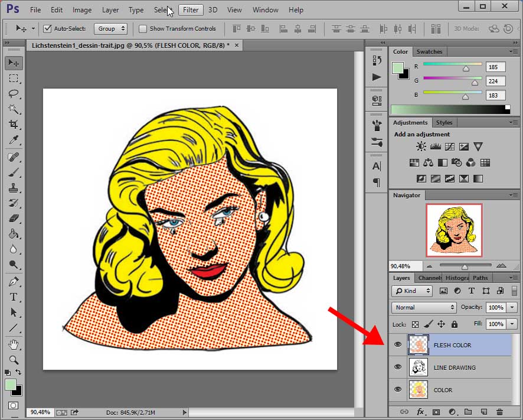
Task: Select the Healing Brush tool
Action: (14, 157)
